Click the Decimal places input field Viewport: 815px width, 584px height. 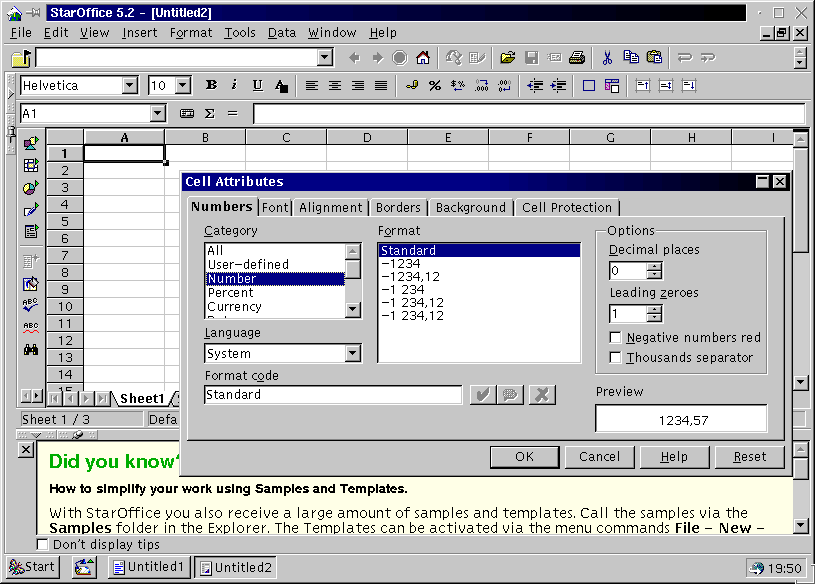pyautogui.click(x=628, y=271)
